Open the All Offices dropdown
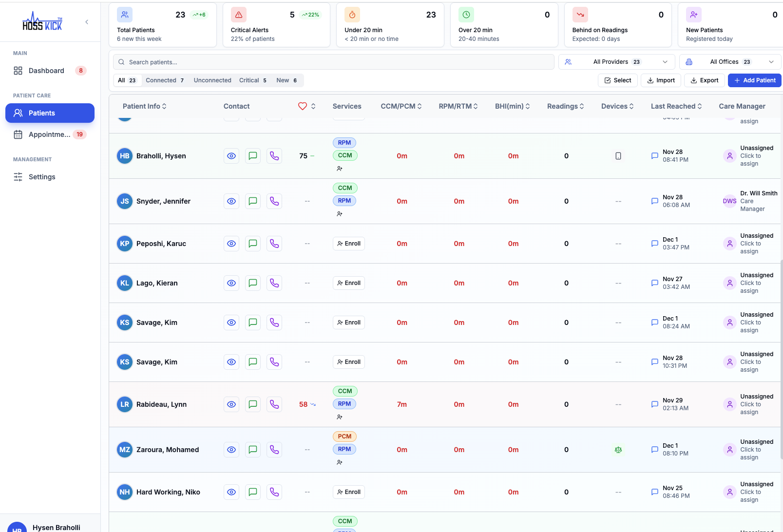The width and height of the screenshot is (783, 532). 729,61
